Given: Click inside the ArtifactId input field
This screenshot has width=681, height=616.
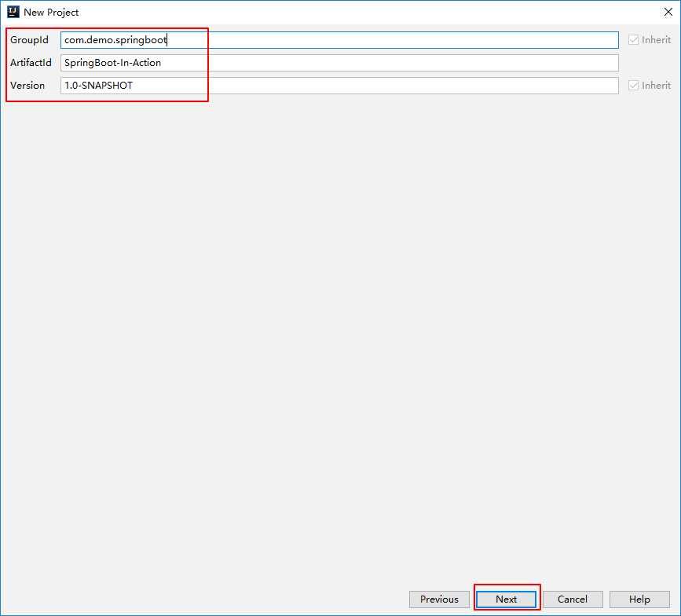Looking at the screenshot, I should coord(314,62).
